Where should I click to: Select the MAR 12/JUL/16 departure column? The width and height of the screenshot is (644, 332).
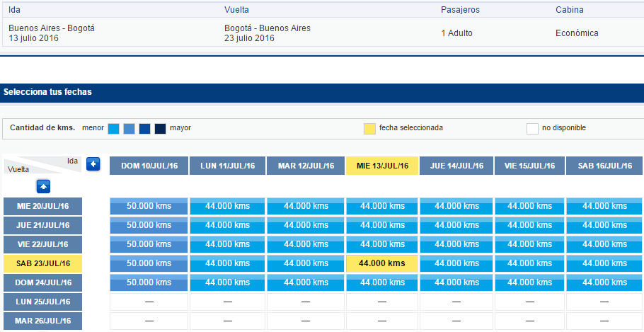[306, 166]
